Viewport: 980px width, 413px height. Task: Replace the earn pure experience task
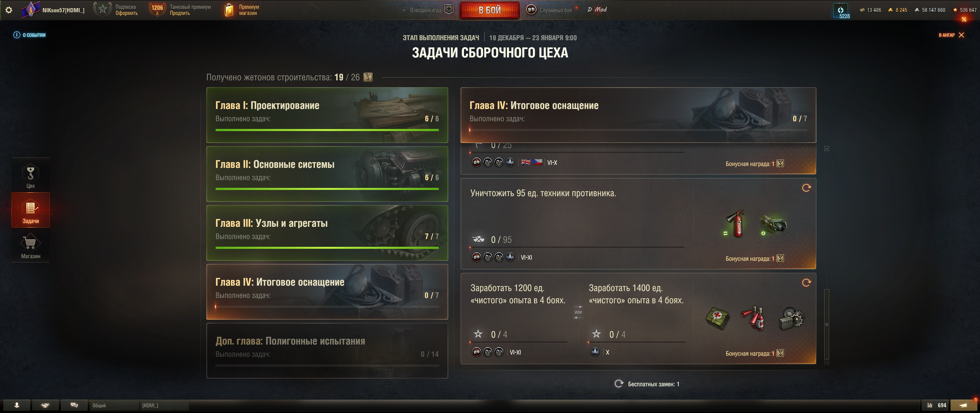(806, 283)
